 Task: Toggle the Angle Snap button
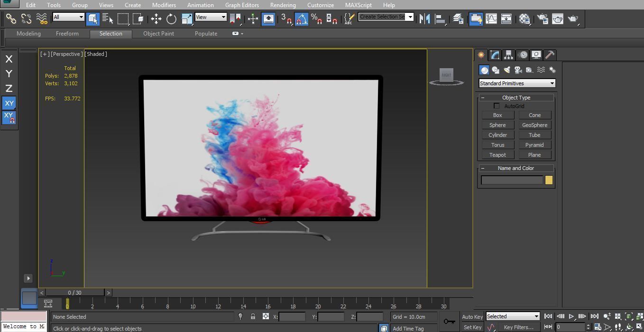pos(301,19)
